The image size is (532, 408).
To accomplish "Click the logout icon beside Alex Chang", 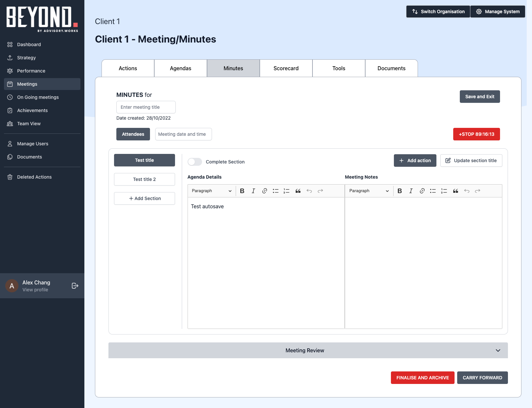I will [75, 286].
